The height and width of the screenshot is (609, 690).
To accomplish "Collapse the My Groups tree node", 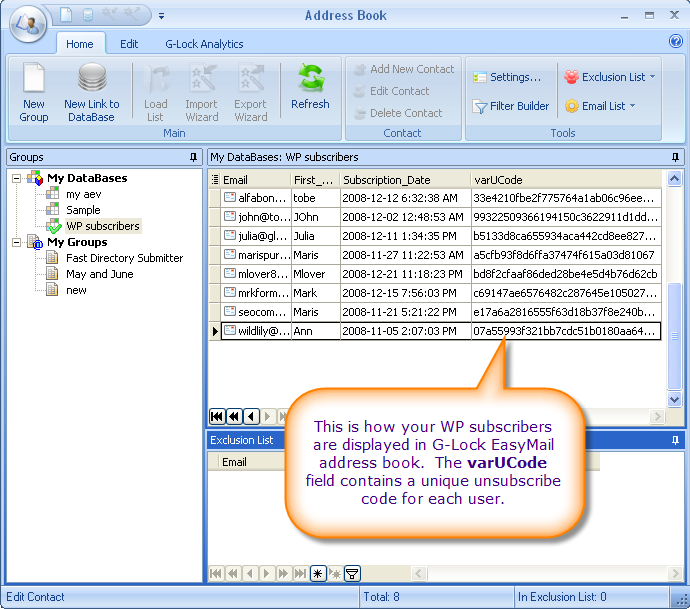I will tap(16, 242).
